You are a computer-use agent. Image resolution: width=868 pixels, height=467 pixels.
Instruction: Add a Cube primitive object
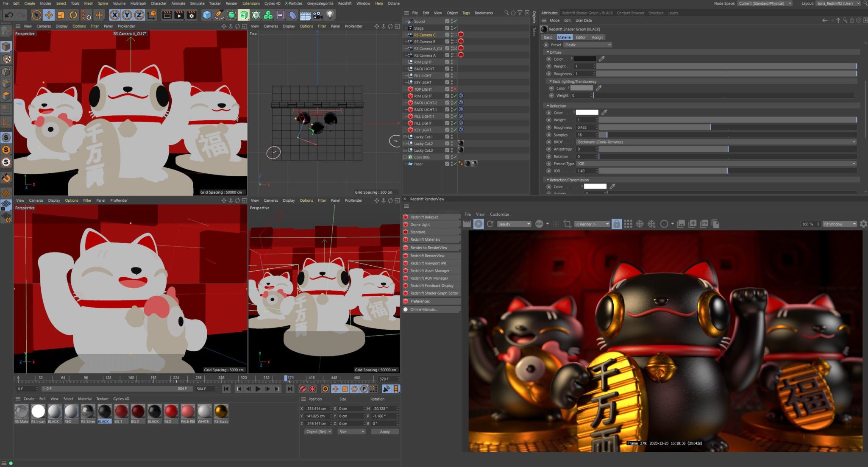[x=207, y=15]
